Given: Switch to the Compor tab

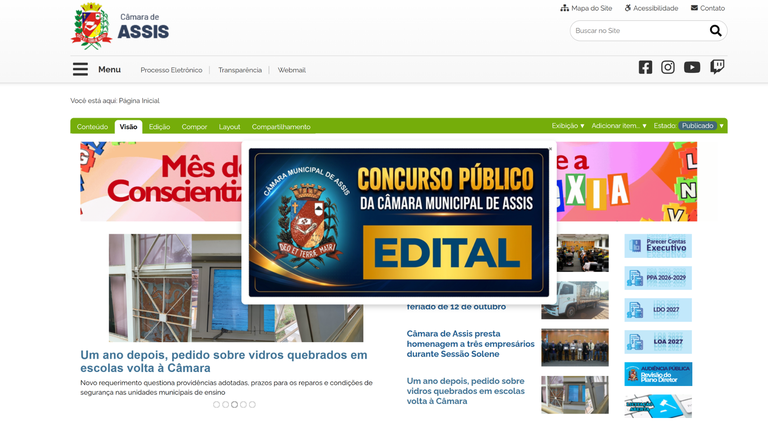Looking at the screenshot, I should coord(194,126).
